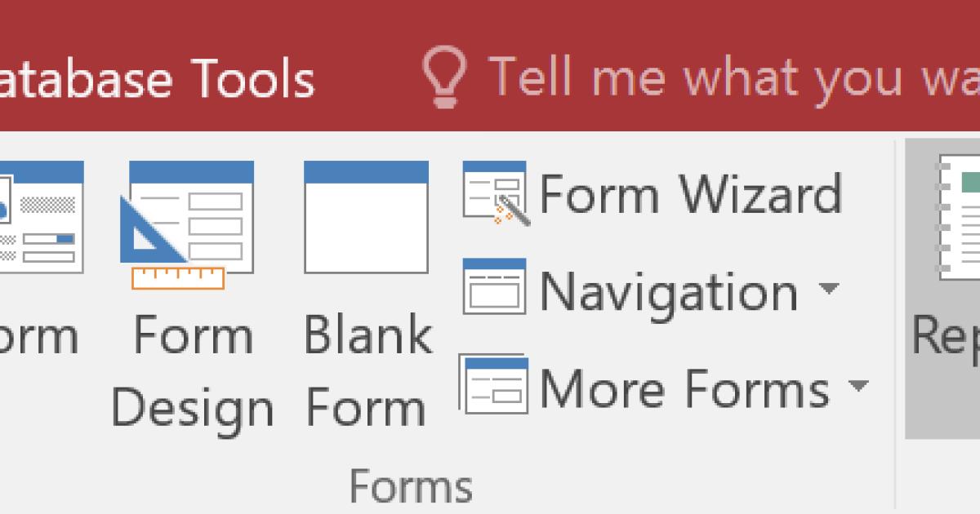This screenshot has width=980, height=514.
Task: Click the Form Wizard wand icon
Action: (x=496, y=193)
